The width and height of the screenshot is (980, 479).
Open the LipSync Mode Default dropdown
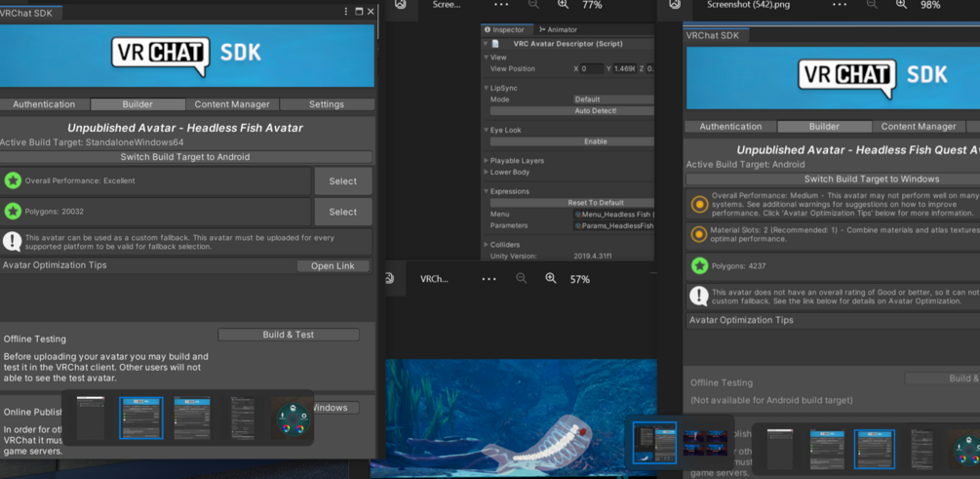click(613, 100)
